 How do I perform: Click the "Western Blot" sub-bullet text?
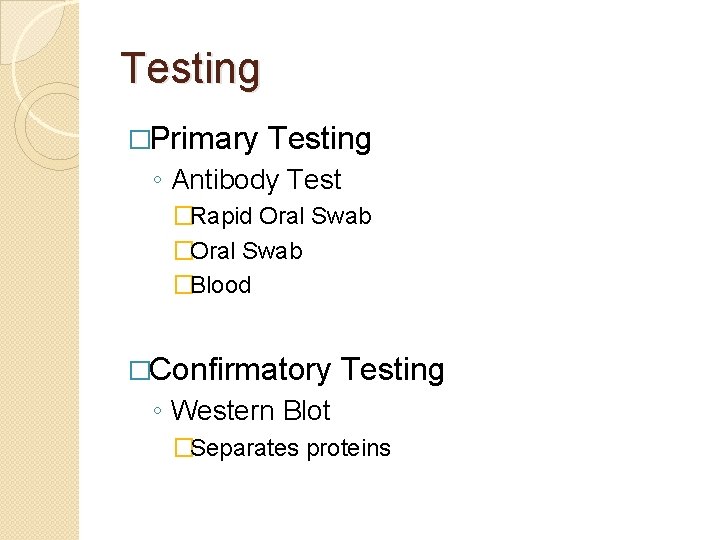tap(250, 411)
